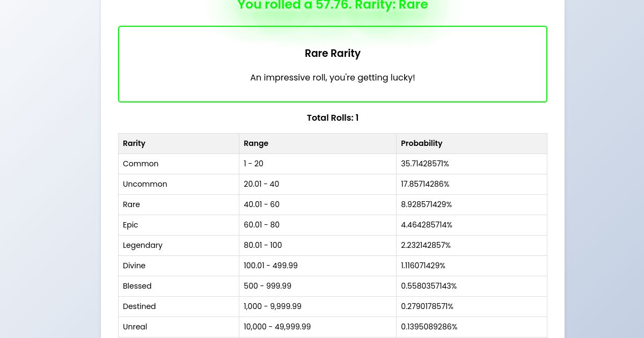The width and height of the screenshot is (644, 338).
Task: Click the Range column header
Action: point(256,143)
